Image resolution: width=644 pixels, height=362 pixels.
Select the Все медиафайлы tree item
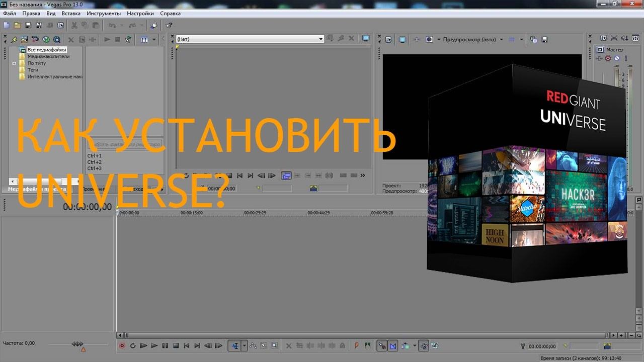[x=47, y=50]
